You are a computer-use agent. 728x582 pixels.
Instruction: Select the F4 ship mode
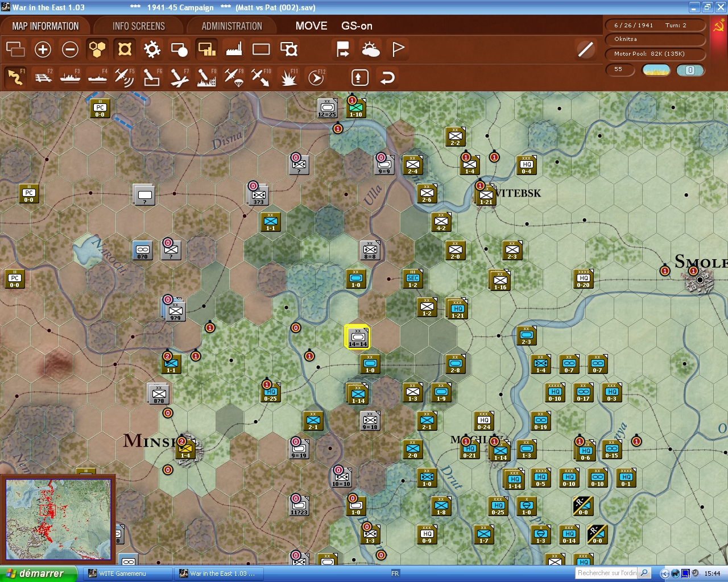point(97,77)
